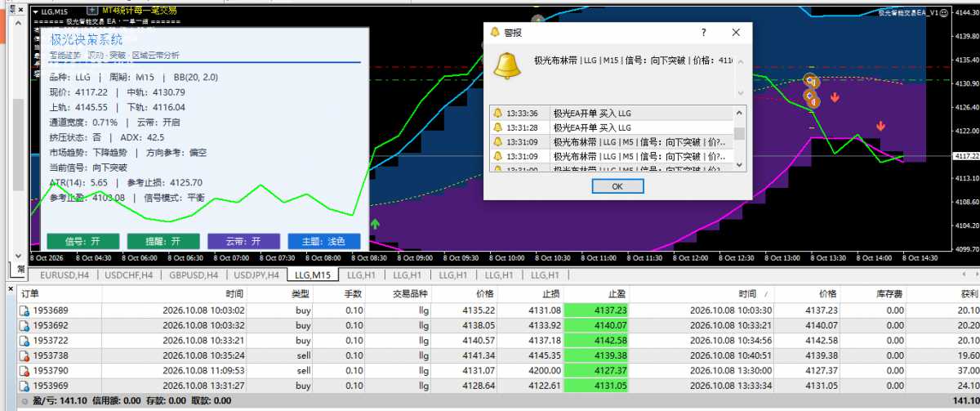
Task: Close the 警报 alert dialog
Action: (x=736, y=32)
